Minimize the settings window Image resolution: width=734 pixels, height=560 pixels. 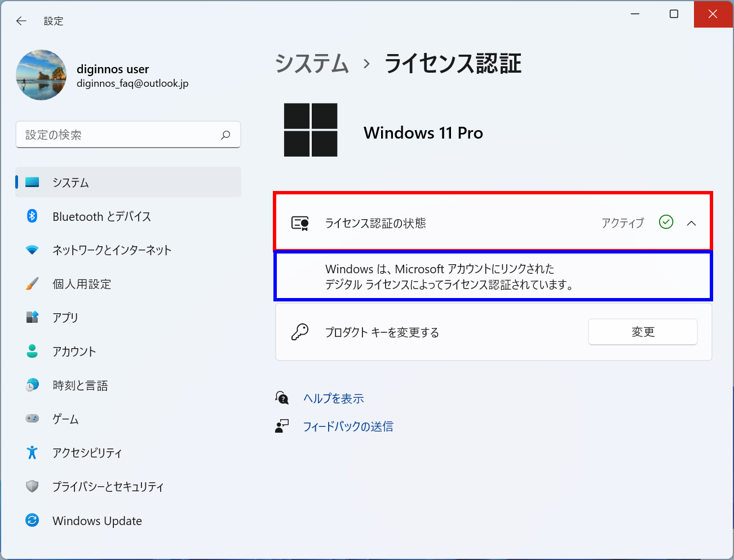coord(635,14)
